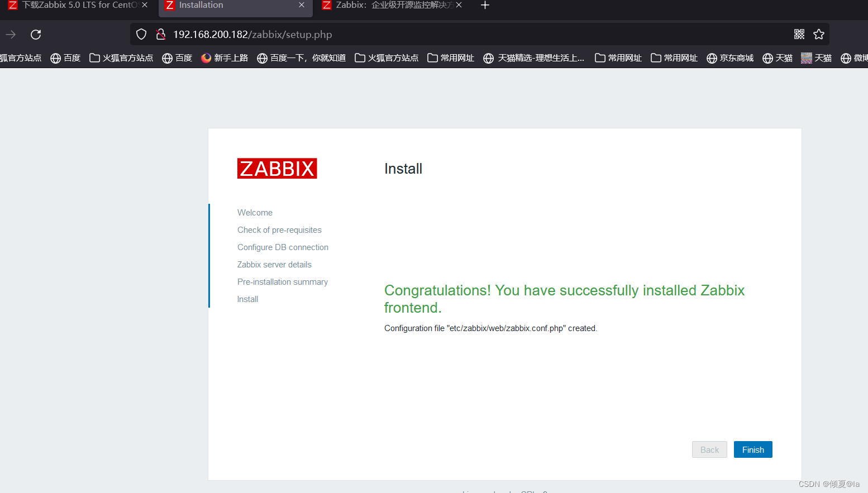
Task: Open first 火狐官方站点 bookmark folder
Action: click(x=121, y=58)
